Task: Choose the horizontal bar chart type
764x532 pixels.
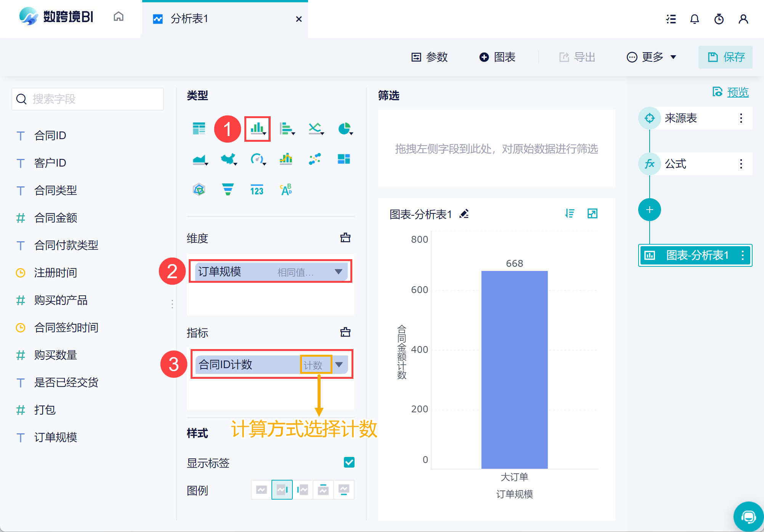Action: (286, 129)
